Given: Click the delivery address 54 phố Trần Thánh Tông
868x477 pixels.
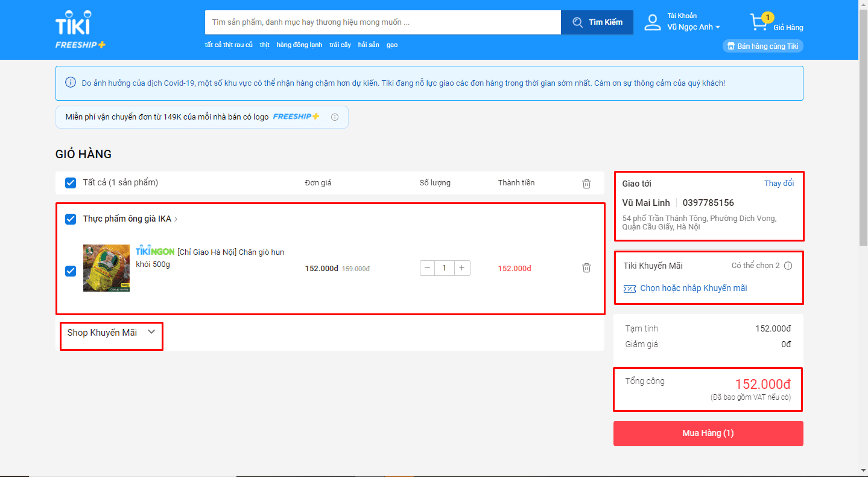Looking at the screenshot, I should pos(699,223).
